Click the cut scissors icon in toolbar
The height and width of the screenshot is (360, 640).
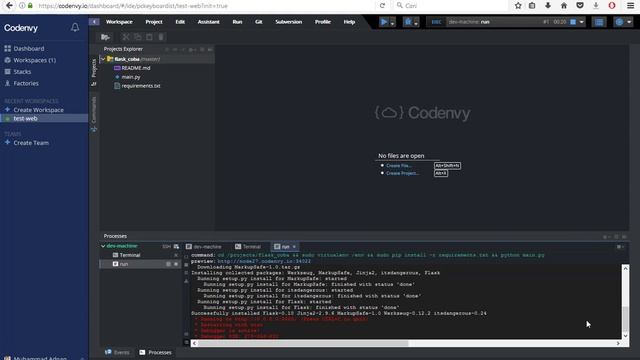coord(126,37)
